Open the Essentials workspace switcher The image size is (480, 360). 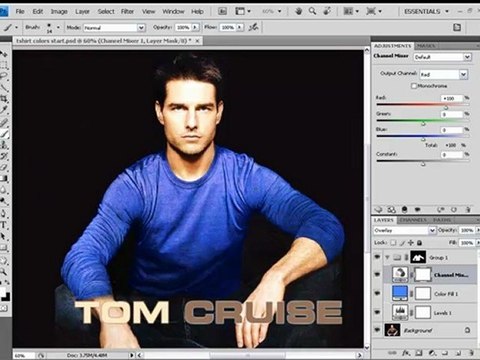click(427, 11)
